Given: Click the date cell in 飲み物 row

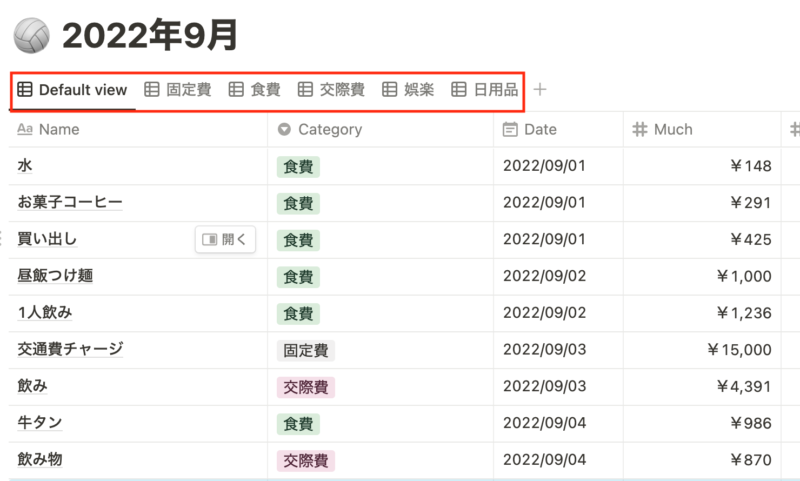Looking at the screenshot, I should tap(558, 460).
